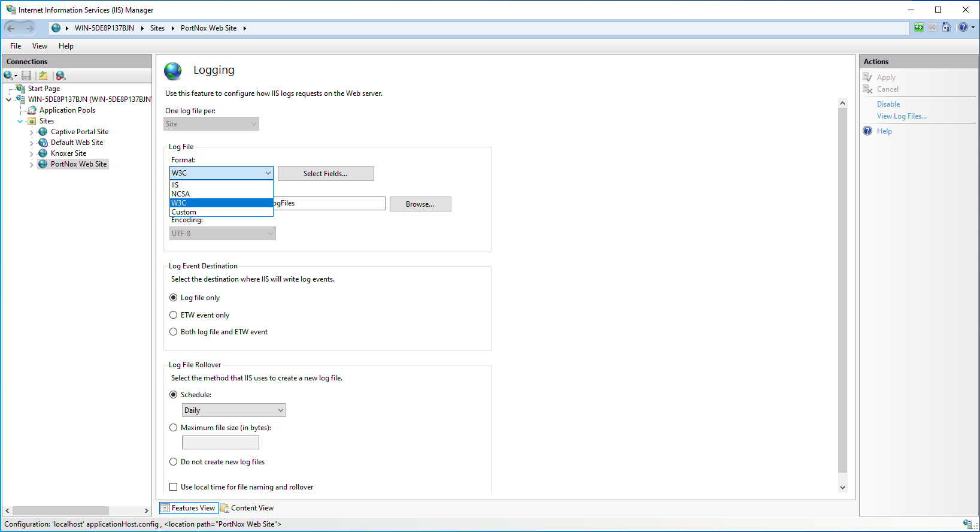
Task: Click the green Refresh Page icon
Action: [x=918, y=27]
